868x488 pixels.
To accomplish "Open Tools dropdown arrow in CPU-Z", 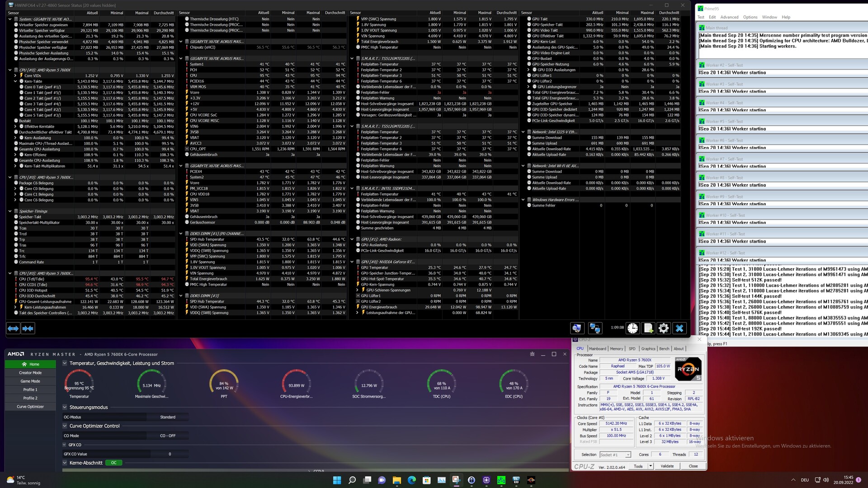I will [651, 466].
